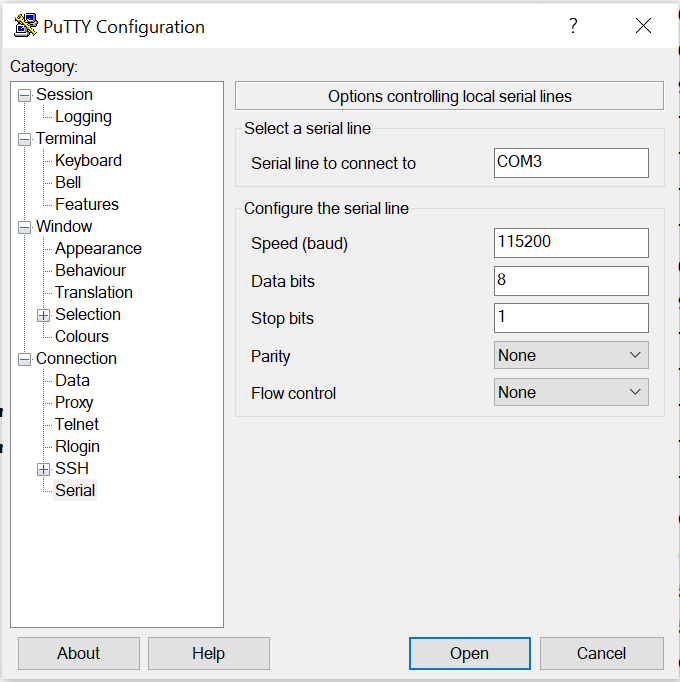This screenshot has height=682, width=680.
Task: Go to the Keyboard settings category
Action: (x=88, y=161)
